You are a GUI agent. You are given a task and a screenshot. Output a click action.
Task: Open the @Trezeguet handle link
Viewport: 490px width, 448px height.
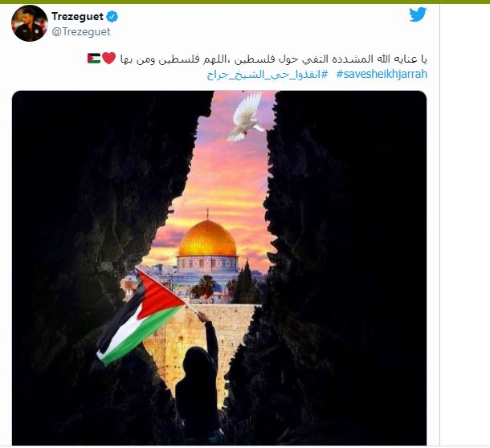pos(81,31)
